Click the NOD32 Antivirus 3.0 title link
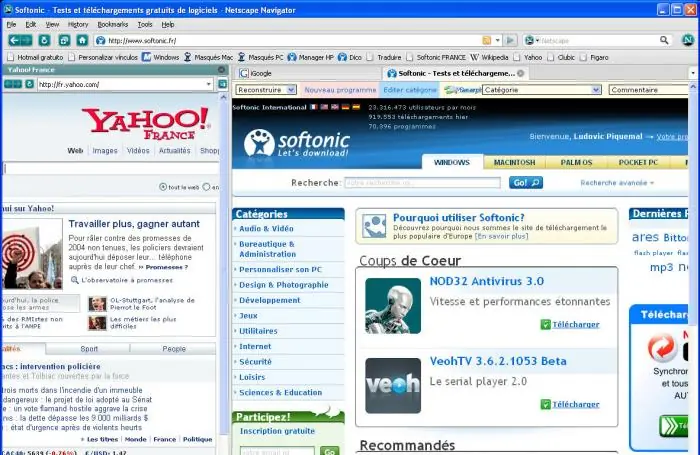700x455 pixels. [x=487, y=281]
